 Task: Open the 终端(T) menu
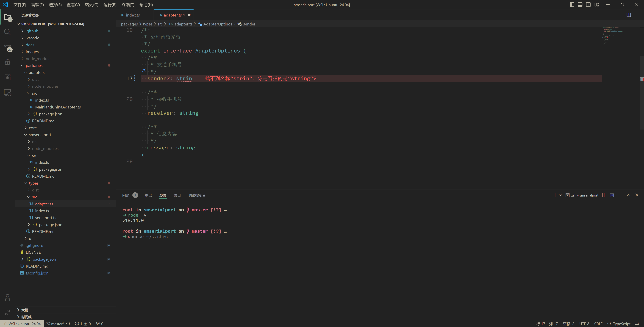[x=128, y=5]
